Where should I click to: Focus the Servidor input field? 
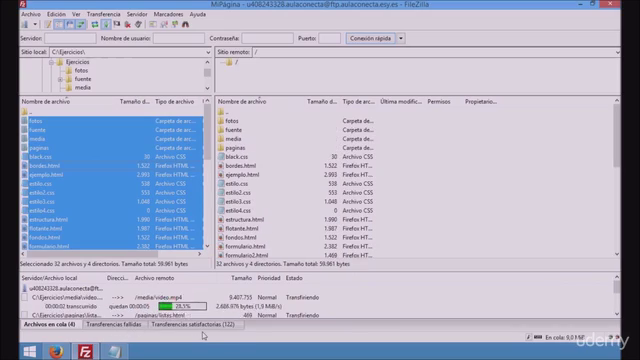[x=70, y=38]
